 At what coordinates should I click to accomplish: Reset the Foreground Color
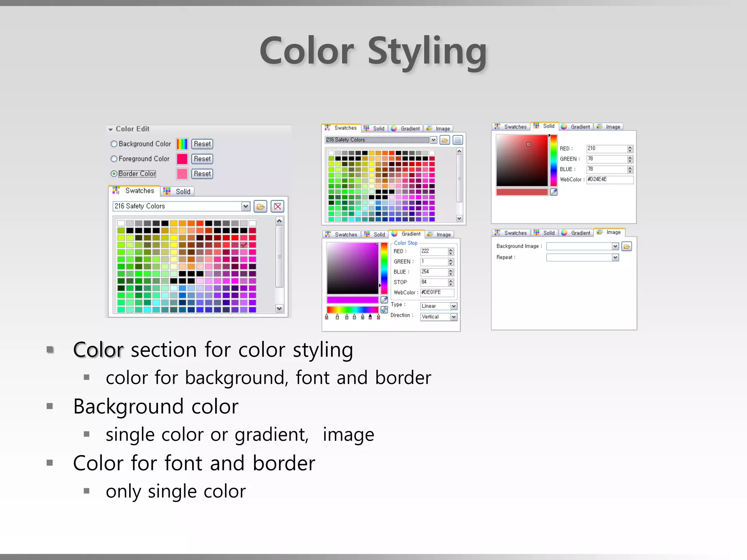coord(202,159)
